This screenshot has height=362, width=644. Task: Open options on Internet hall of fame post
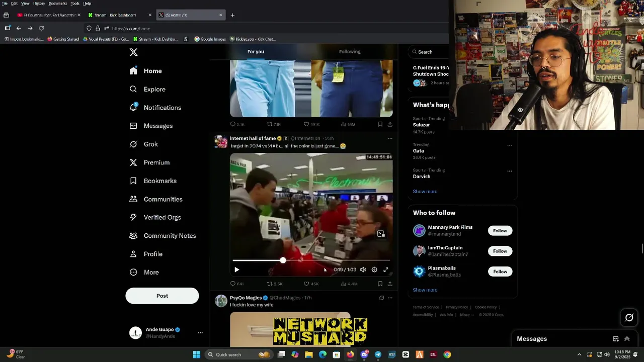(x=390, y=138)
